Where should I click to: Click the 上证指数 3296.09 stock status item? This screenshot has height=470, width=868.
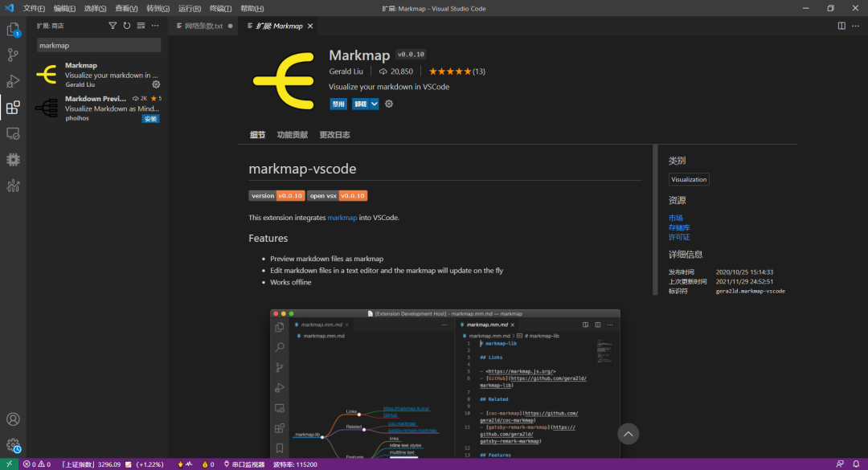click(113, 464)
